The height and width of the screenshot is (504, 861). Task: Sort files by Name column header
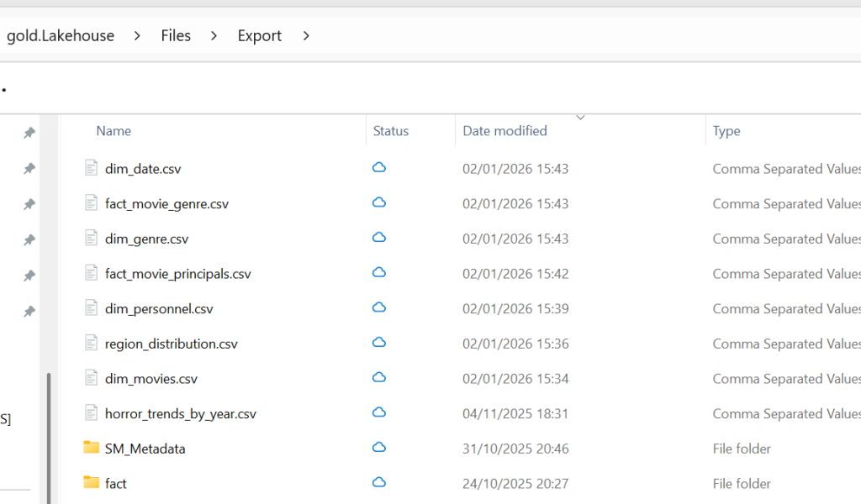pyautogui.click(x=114, y=131)
